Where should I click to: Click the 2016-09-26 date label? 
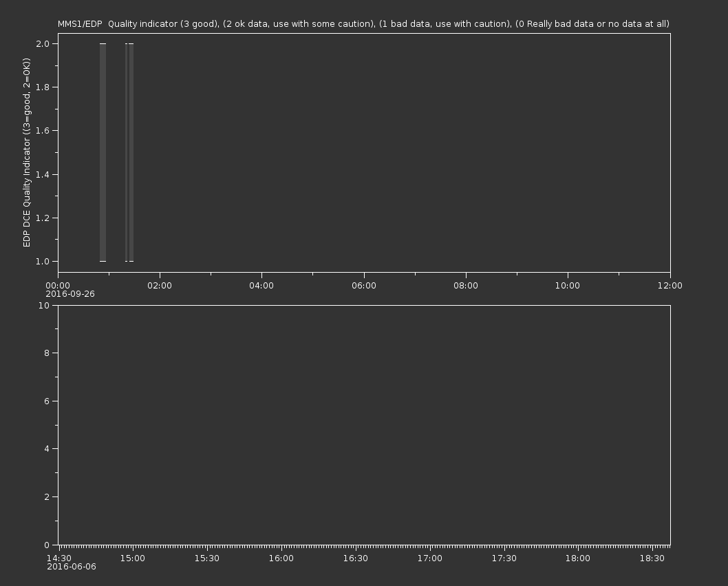click(x=70, y=294)
